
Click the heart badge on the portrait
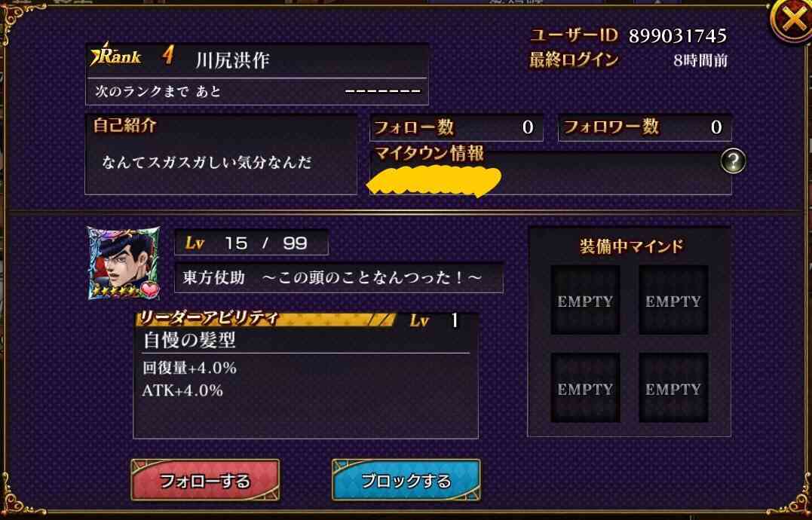(x=150, y=289)
